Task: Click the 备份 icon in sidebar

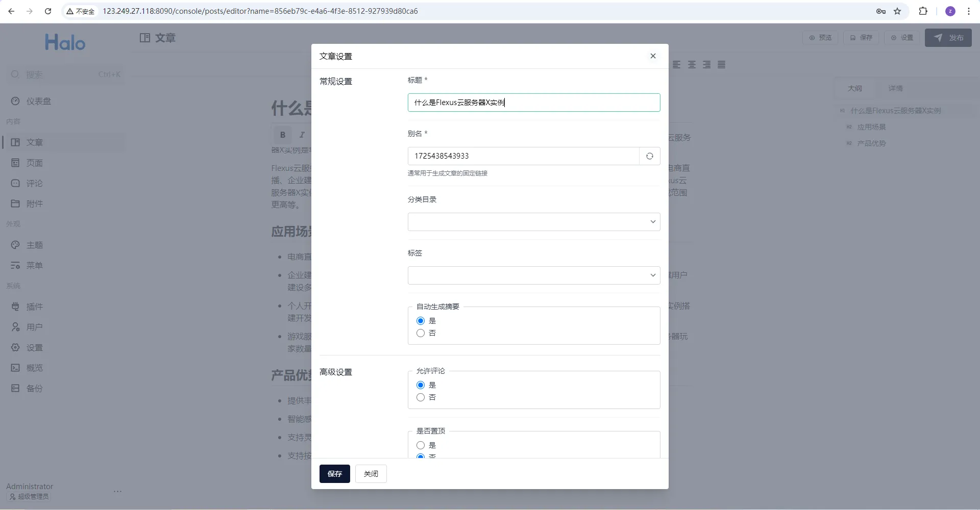Action: (x=15, y=388)
